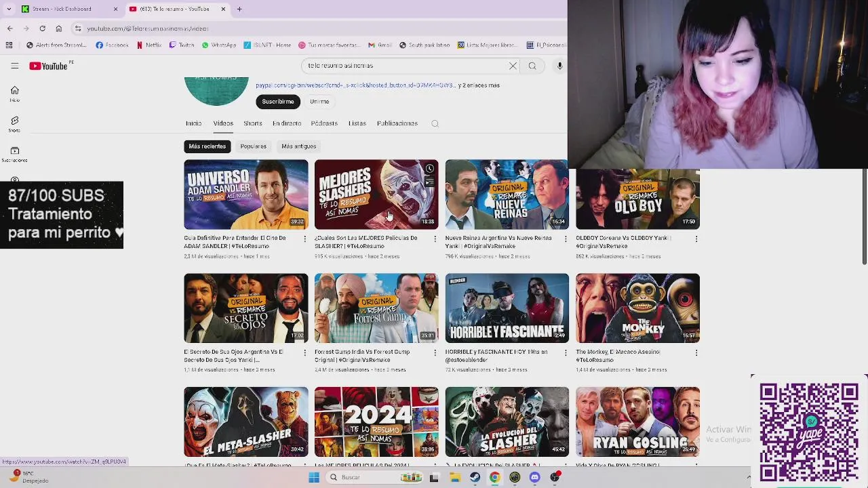This screenshot has width=868, height=488.
Task: Open the paypal link in channel header
Action: click(355, 85)
